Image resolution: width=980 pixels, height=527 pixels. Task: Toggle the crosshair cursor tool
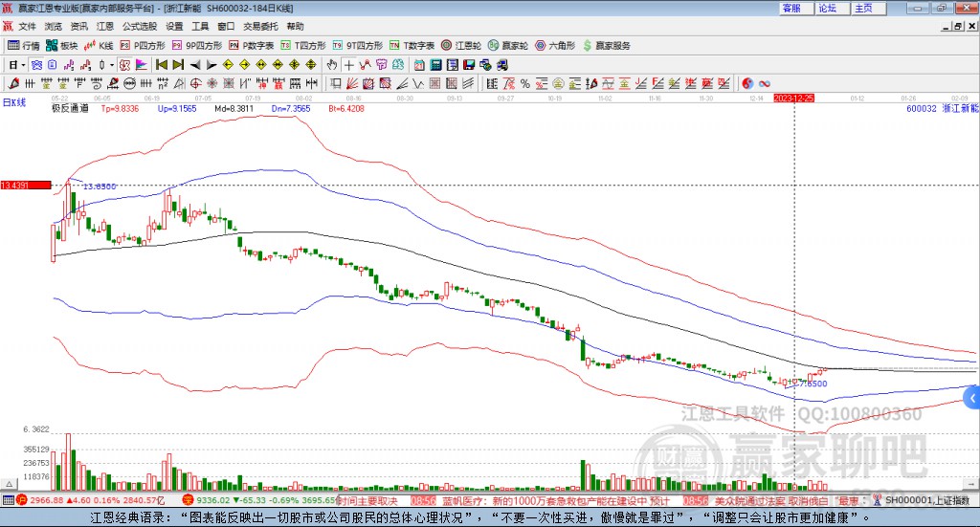pyautogui.click(x=348, y=65)
